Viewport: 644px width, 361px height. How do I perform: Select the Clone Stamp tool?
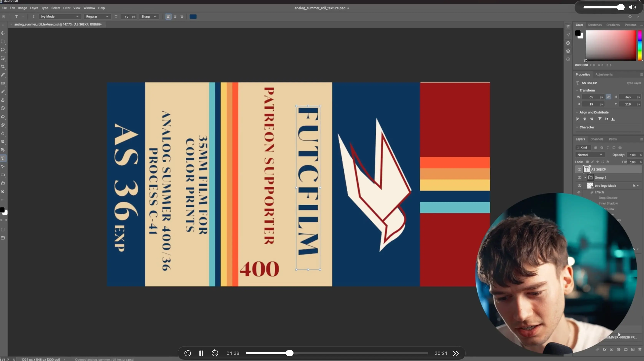tap(3, 100)
